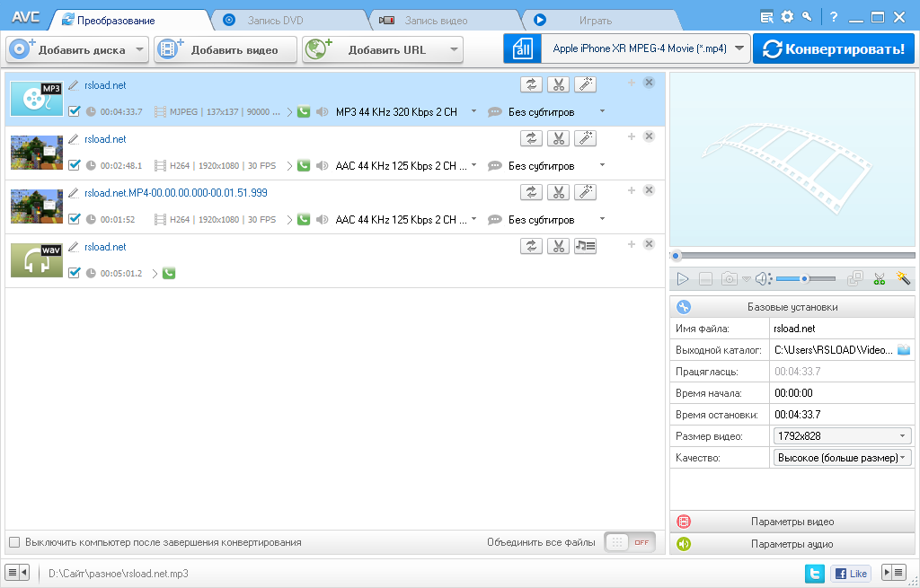Expand the Параметры аудио section
This screenshot has width=920, height=588.
coord(792,544)
